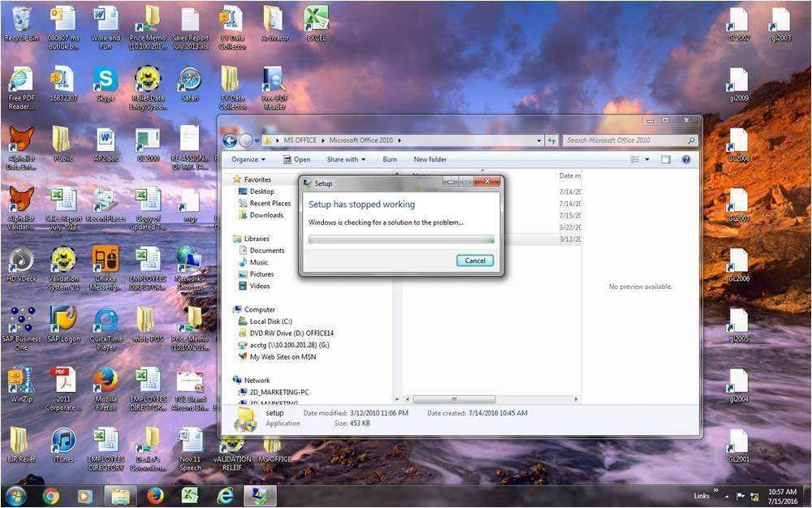Open Excel from the taskbar
The height and width of the screenshot is (508, 812).
click(189, 497)
